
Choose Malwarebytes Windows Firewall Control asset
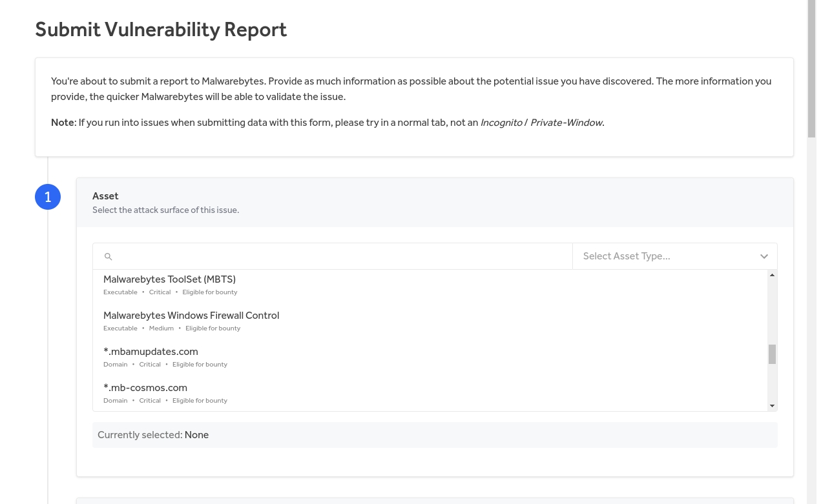click(x=431, y=321)
